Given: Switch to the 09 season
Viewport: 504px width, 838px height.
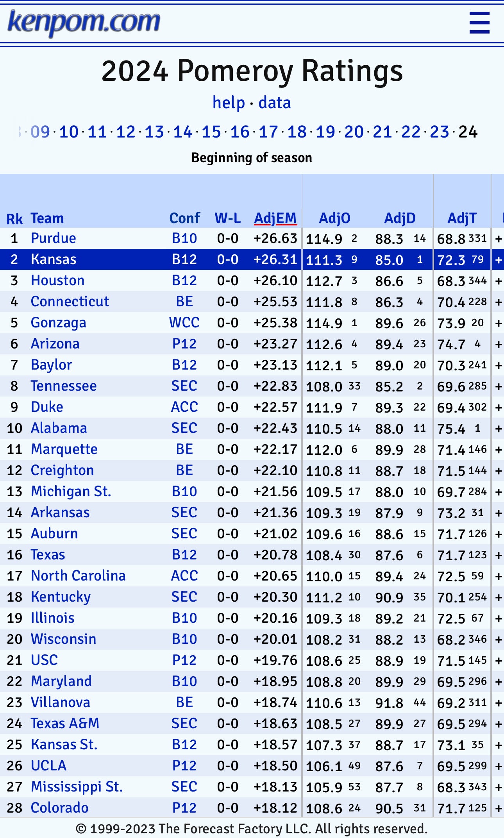Looking at the screenshot, I should pos(39,132).
